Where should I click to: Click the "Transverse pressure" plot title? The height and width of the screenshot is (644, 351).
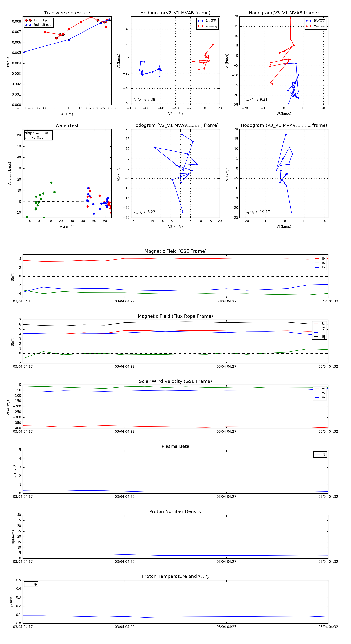click(x=67, y=13)
